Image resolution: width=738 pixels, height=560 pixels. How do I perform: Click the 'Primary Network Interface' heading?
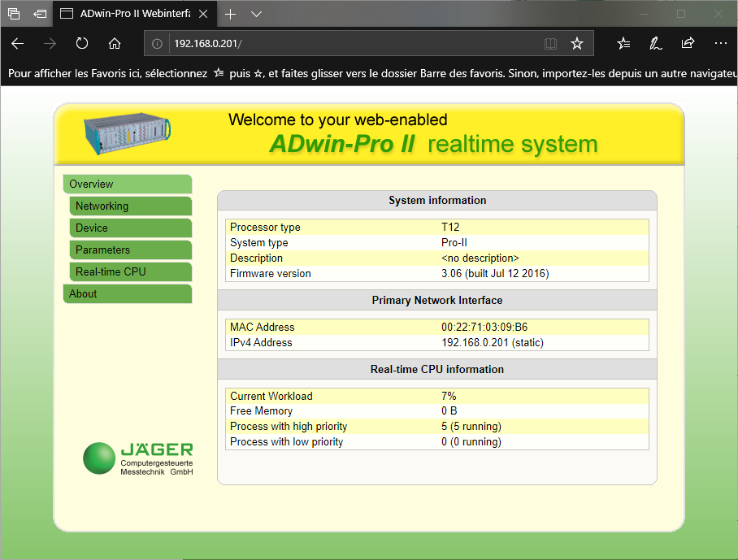437,300
